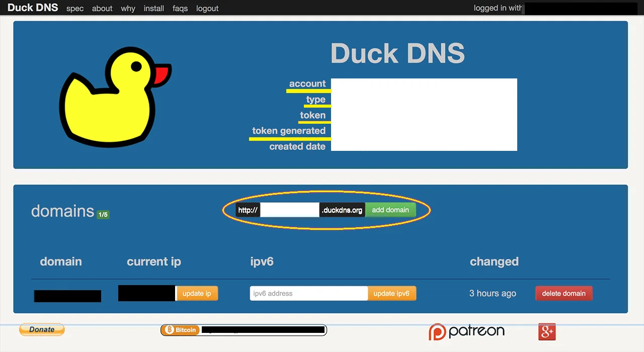Click the 'type' label

tap(316, 100)
